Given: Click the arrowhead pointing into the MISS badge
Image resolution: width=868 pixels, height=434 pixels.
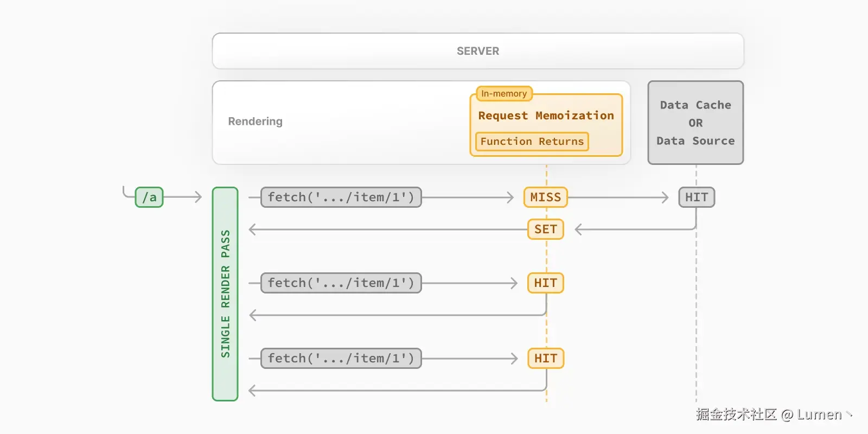Looking at the screenshot, I should click(510, 197).
